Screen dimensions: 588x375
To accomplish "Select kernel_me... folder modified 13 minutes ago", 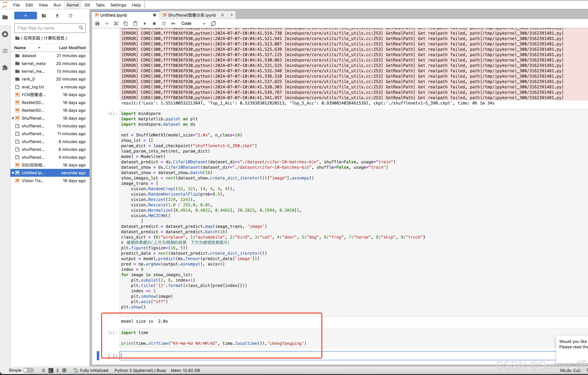I will [x=50, y=71].
